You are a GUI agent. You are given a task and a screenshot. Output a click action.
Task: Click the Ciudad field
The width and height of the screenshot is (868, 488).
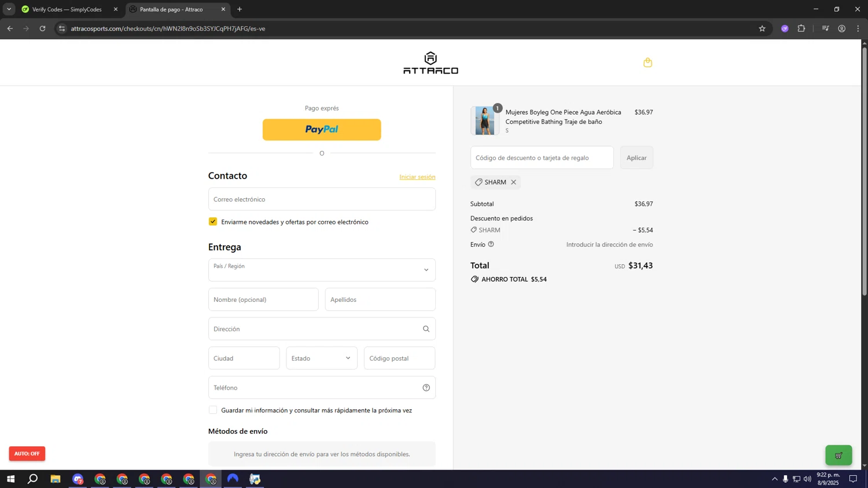(244, 358)
